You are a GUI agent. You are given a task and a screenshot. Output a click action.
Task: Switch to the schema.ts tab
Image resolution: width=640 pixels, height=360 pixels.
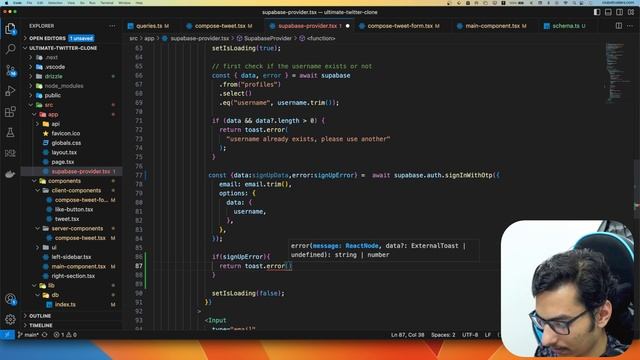point(566,26)
